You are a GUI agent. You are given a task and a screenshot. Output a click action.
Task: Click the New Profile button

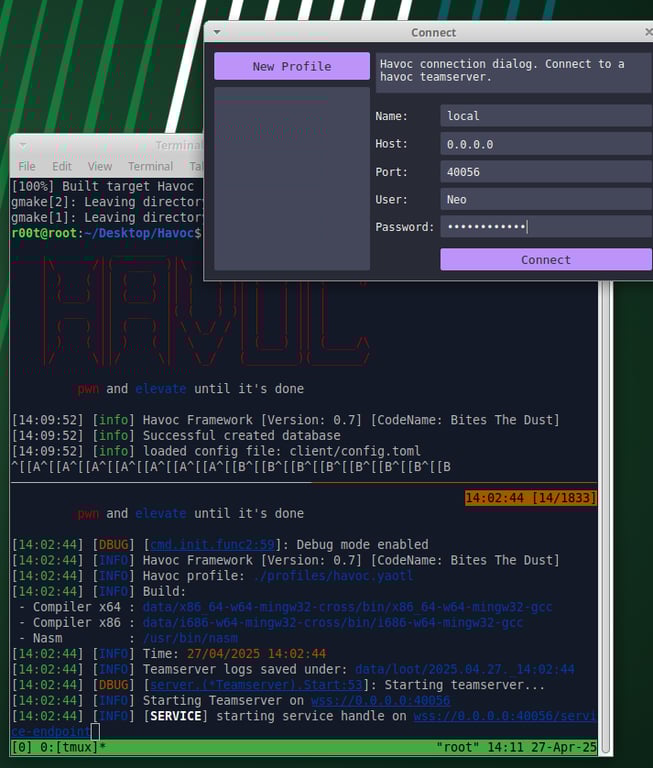point(291,66)
